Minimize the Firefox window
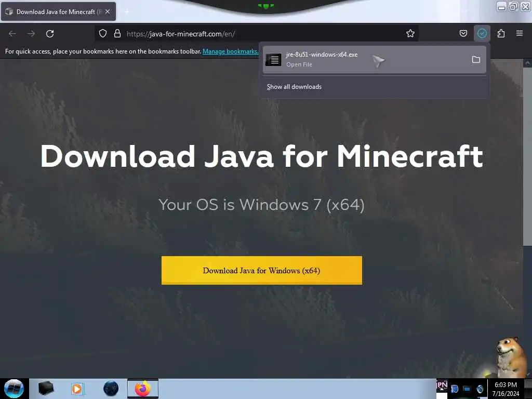 point(501,6)
